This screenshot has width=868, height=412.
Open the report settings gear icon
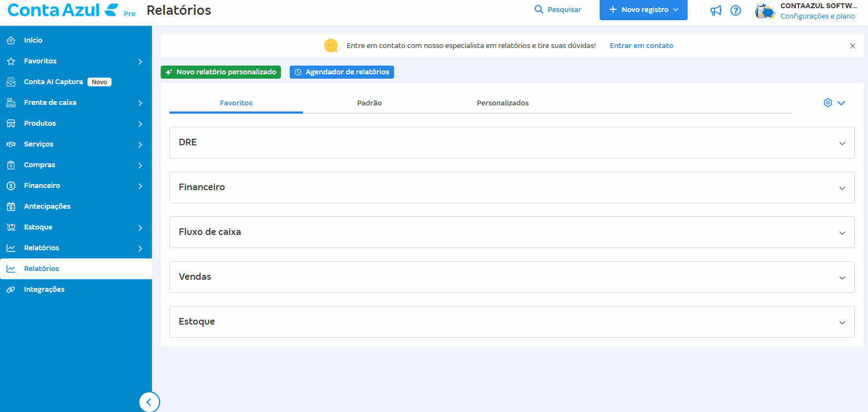point(828,103)
